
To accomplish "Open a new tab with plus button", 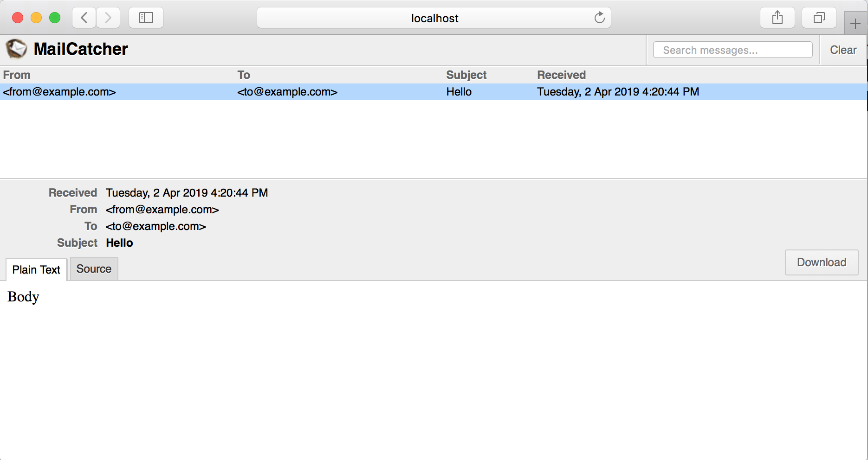I will pos(855,23).
